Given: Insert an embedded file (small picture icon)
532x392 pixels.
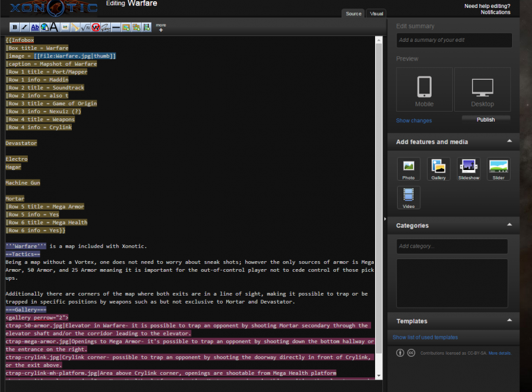Looking at the screenshot, I should point(65,27).
